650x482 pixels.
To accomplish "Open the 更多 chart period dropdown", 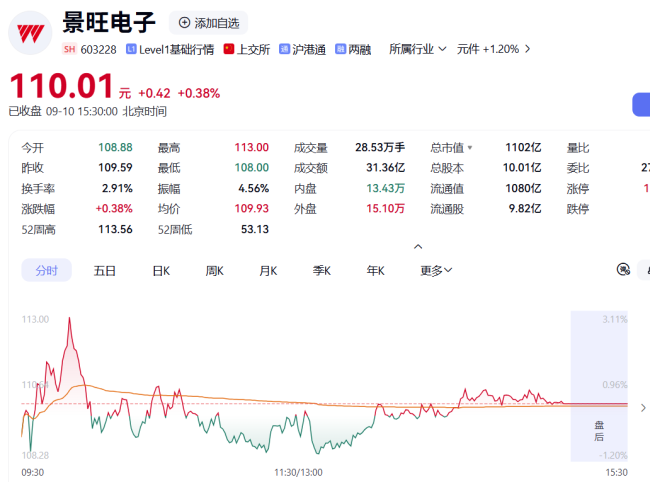I will [x=436, y=271].
